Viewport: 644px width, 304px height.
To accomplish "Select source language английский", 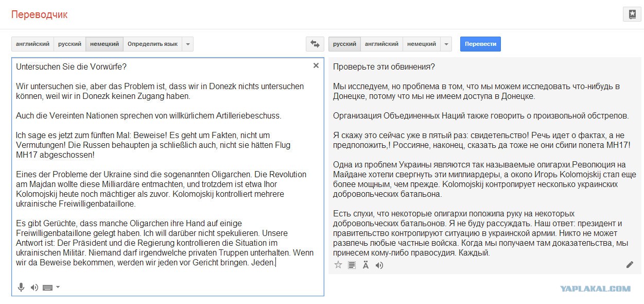I will [x=32, y=44].
